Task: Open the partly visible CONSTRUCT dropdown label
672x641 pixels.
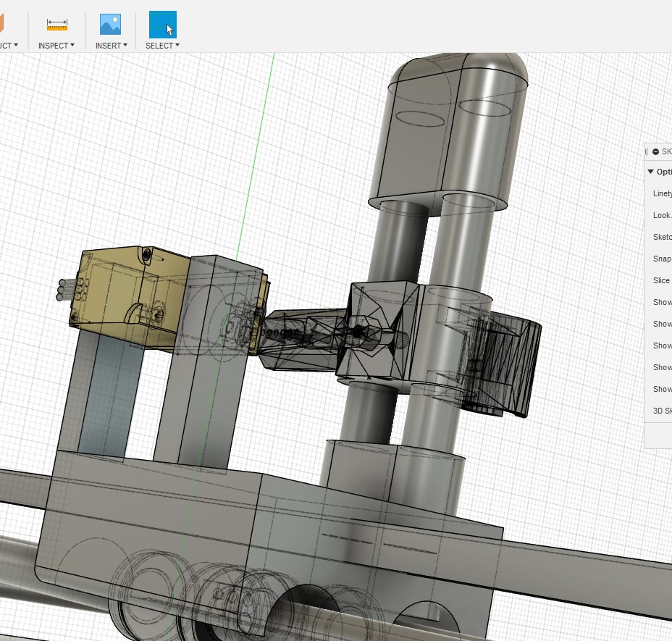Action: coord(9,46)
